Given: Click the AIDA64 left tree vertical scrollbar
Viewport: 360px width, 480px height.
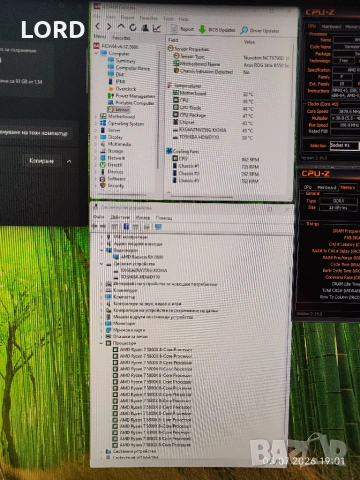Looking at the screenshot, I should click(x=158, y=110).
